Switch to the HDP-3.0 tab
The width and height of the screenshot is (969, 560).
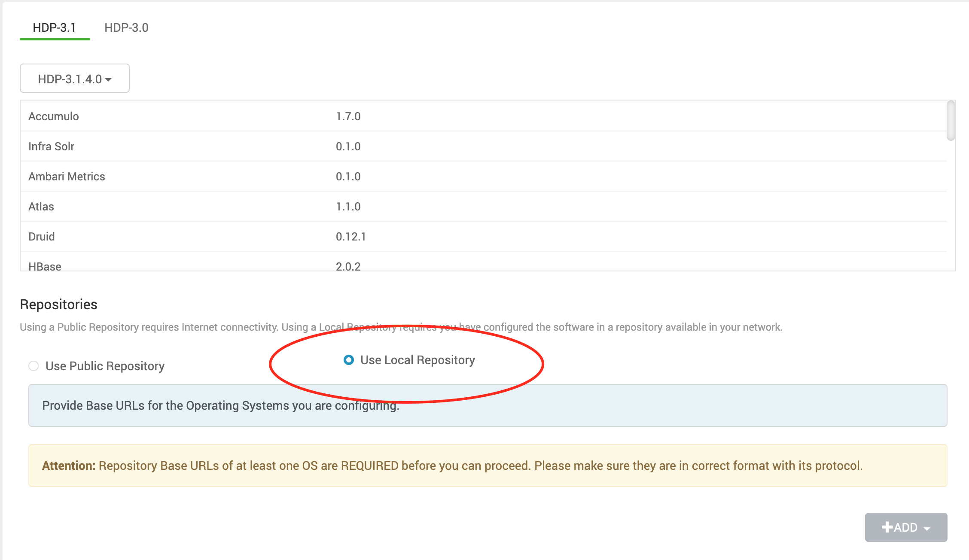tap(126, 27)
